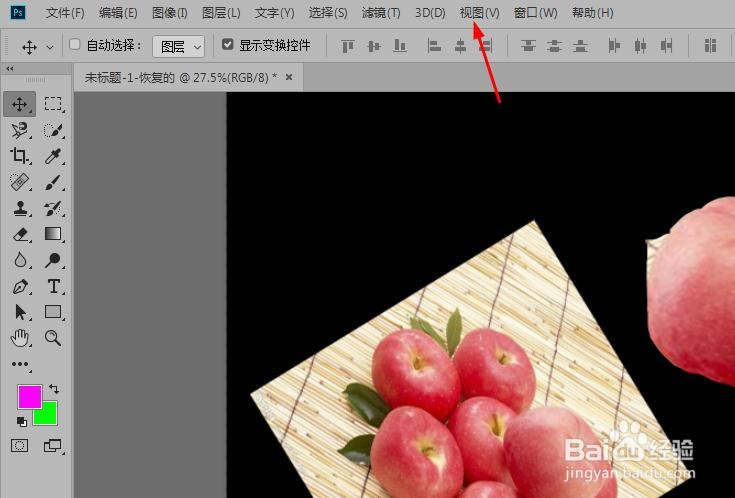Viewport: 735px width, 498px height.
Task: Open the 选择(S) menu
Action: pos(328,13)
